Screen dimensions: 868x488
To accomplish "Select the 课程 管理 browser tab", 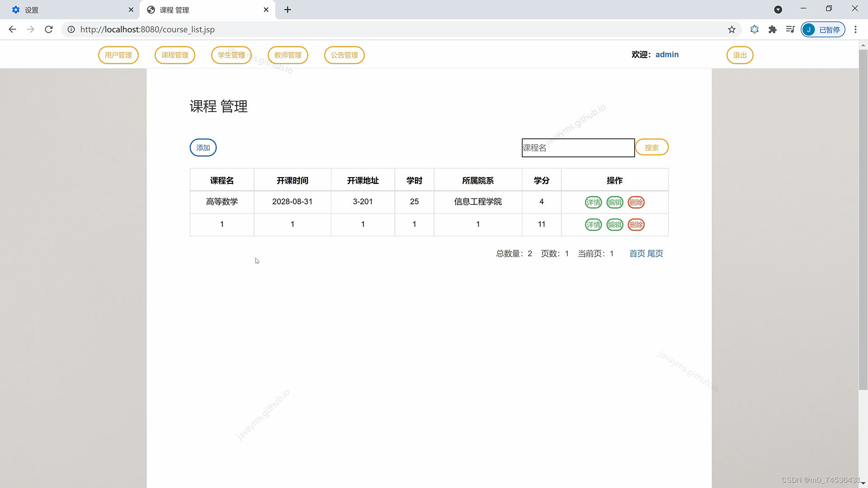I will pos(207,9).
